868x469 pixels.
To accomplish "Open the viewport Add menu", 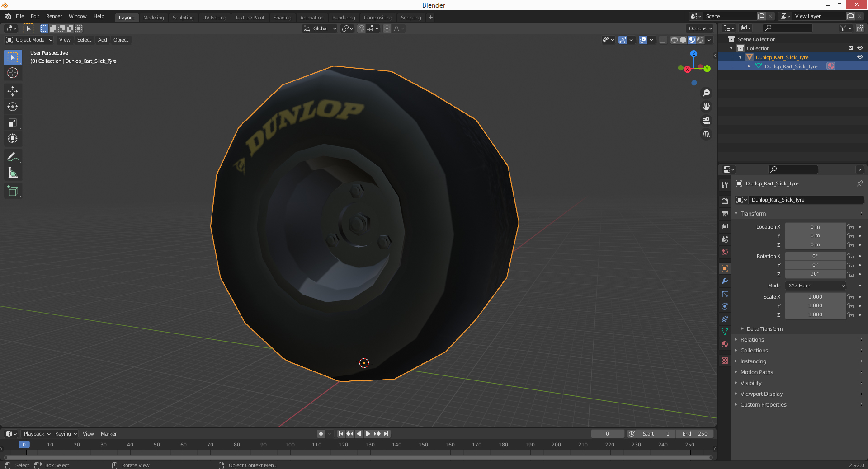I will click(103, 40).
